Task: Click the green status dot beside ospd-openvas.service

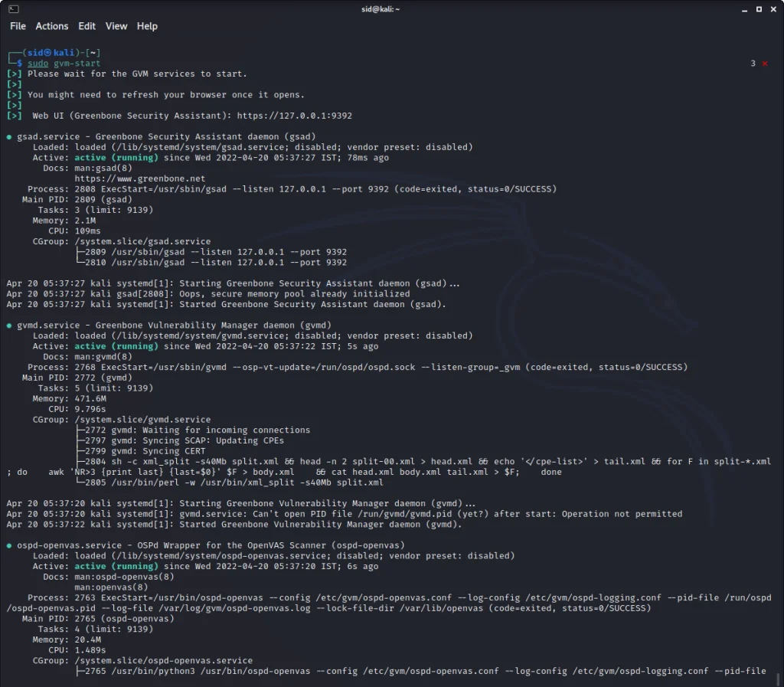Action: 8,545
